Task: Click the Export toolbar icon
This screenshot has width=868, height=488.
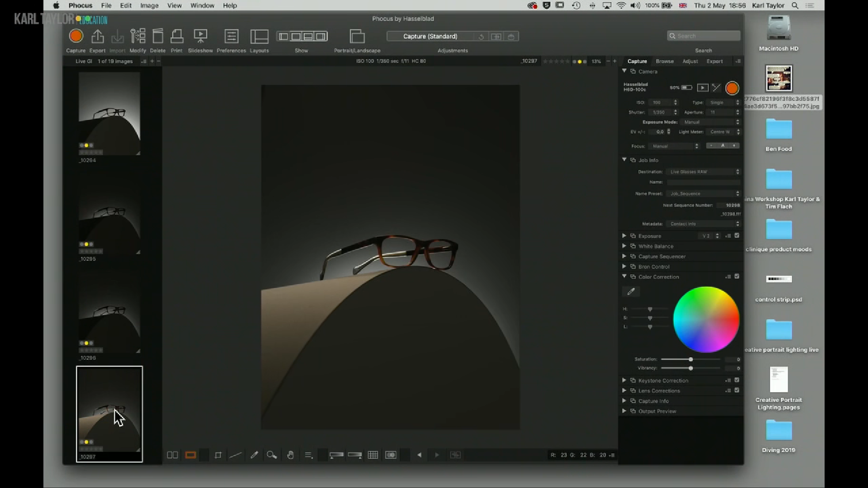Action: (x=97, y=36)
